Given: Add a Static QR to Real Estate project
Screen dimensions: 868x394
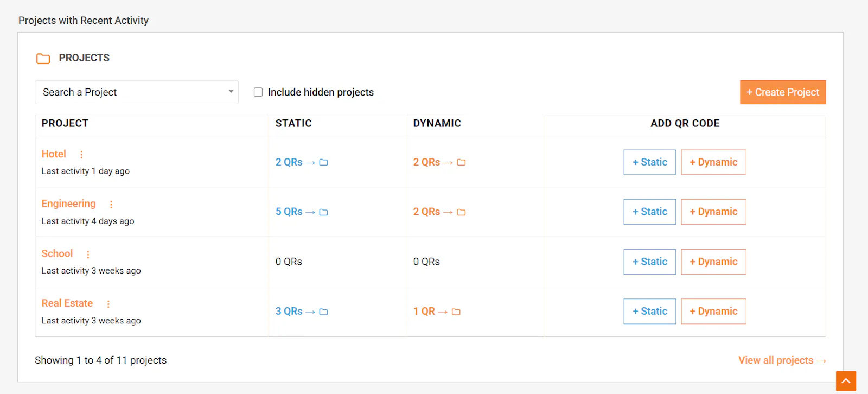Looking at the screenshot, I should click(650, 312).
